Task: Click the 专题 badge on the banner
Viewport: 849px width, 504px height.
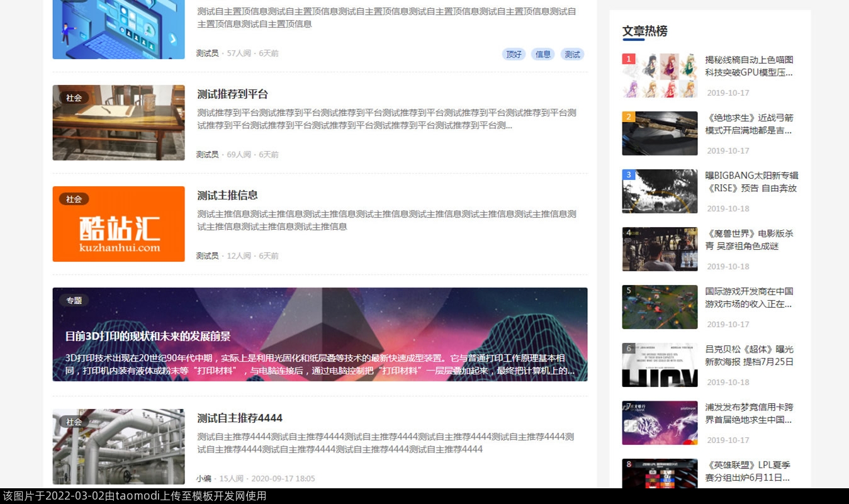Action: 74,300
